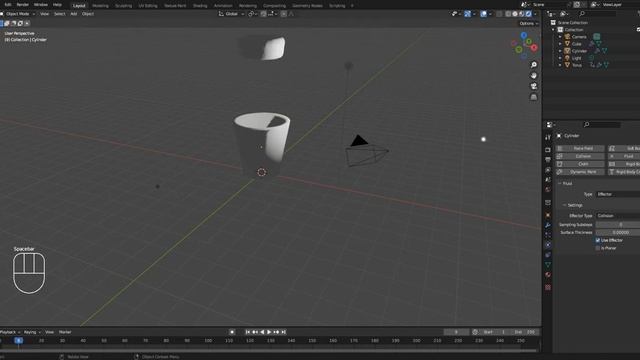Toggle the Use Effector checkbox
The width and height of the screenshot is (640, 360).
pos(598,240)
